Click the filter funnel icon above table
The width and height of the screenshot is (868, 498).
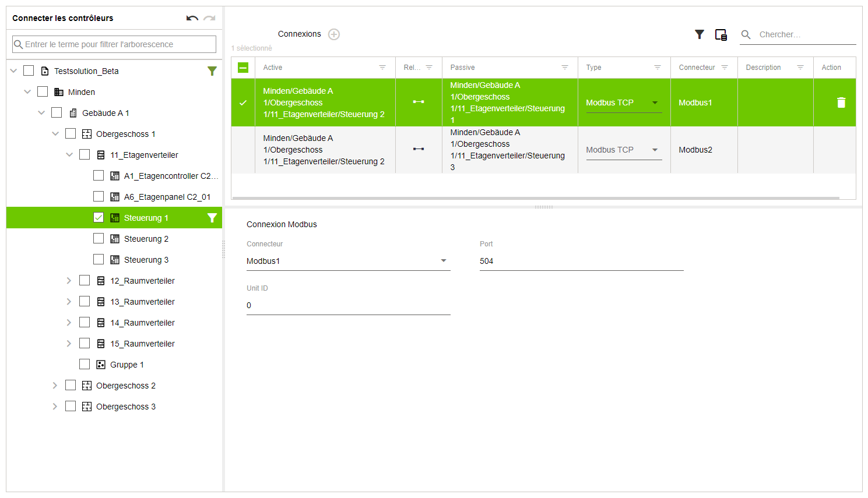pos(700,35)
